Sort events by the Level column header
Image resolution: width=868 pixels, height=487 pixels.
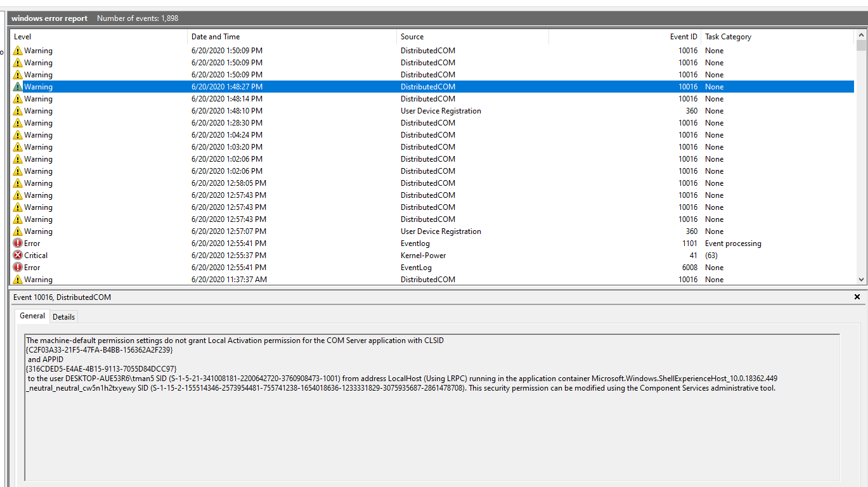[x=100, y=37]
